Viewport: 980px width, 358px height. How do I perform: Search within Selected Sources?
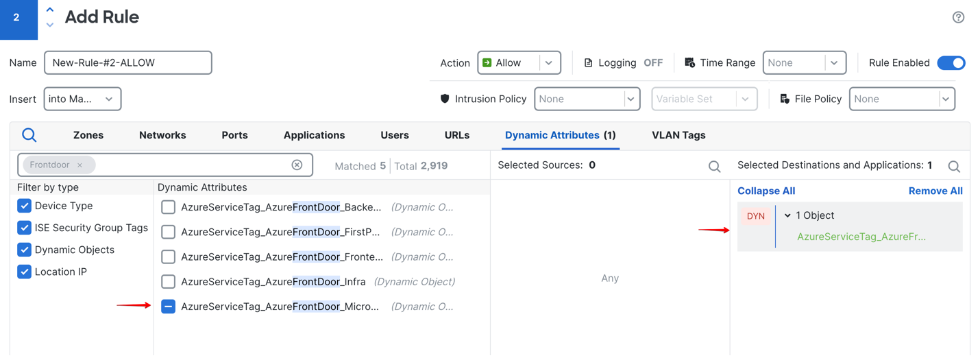click(x=714, y=166)
